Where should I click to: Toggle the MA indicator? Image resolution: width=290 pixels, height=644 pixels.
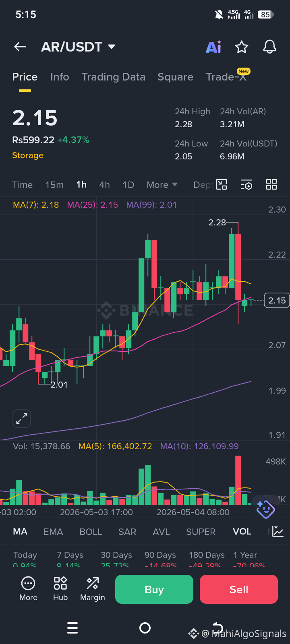[20, 532]
